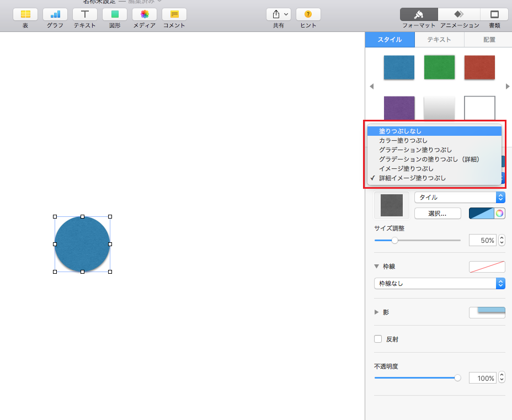The height and width of the screenshot is (420, 512).
Task: Click the 不透明度 opacity slider
Action: [x=418, y=378]
